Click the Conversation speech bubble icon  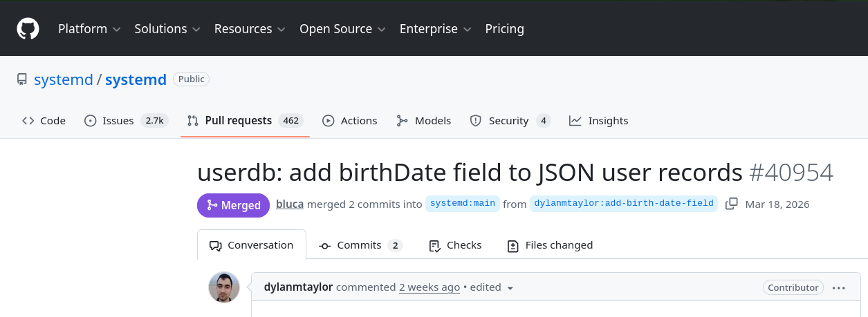coord(215,246)
